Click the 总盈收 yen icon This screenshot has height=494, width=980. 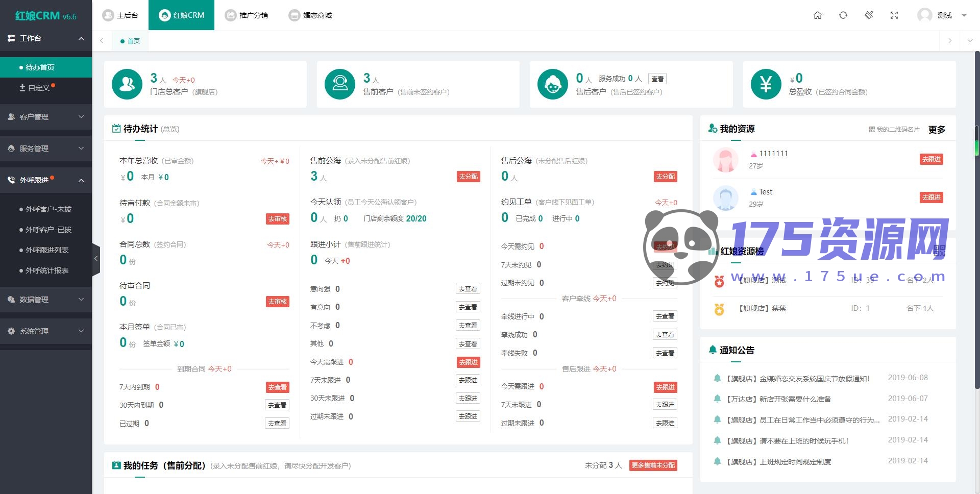pyautogui.click(x=766, y=84)
